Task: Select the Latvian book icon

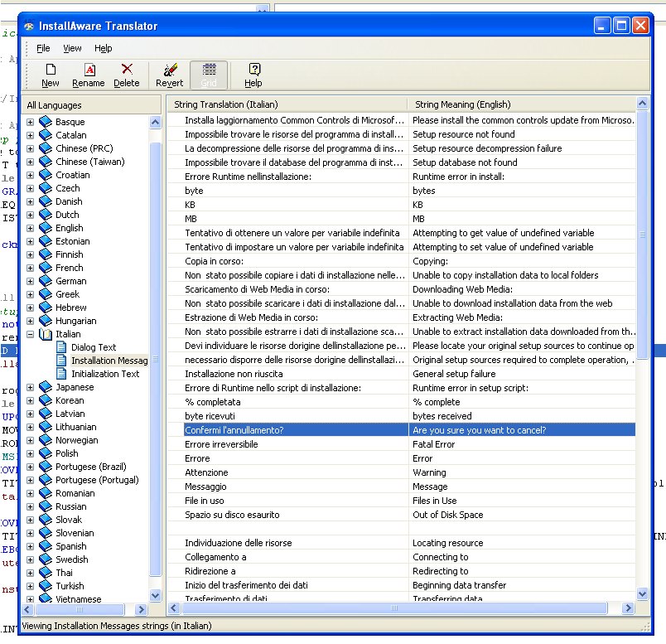Action: pos(46,414)
